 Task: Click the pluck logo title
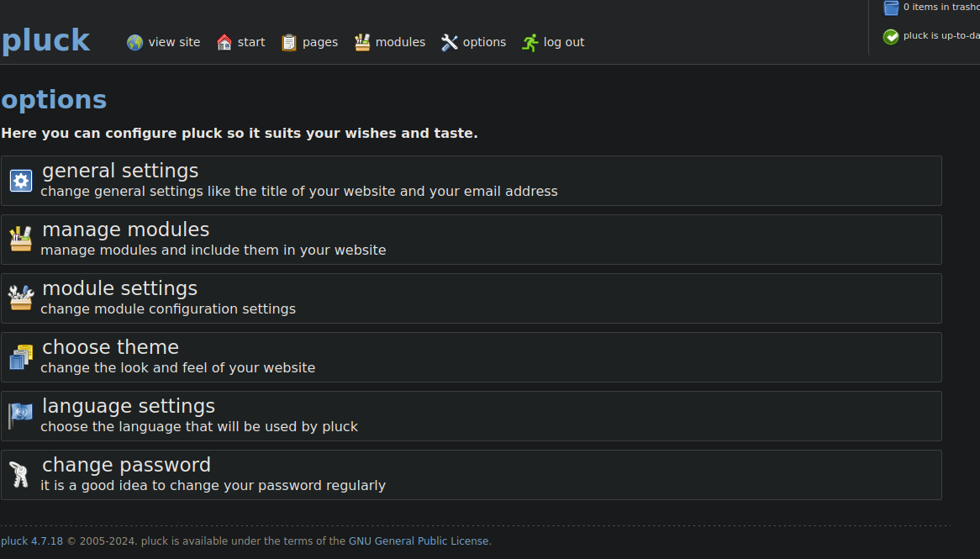pyautogui.click(x=45, y=40)
